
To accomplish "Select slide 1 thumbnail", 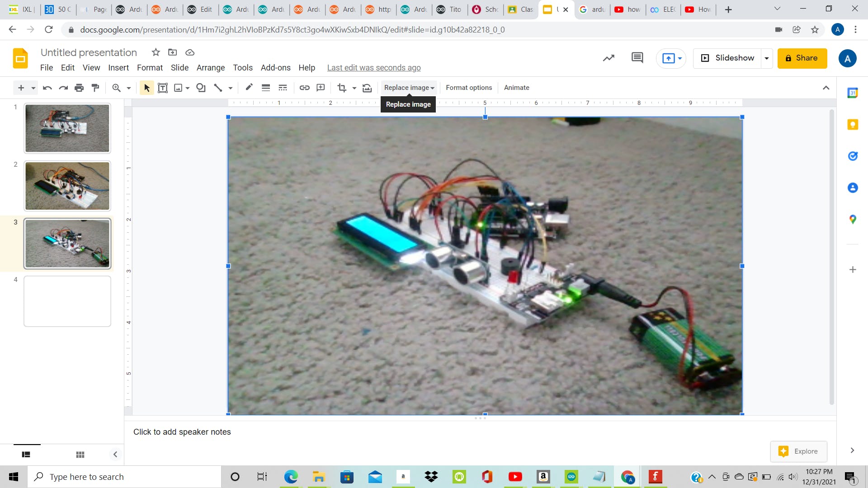I will pos(67,128).
